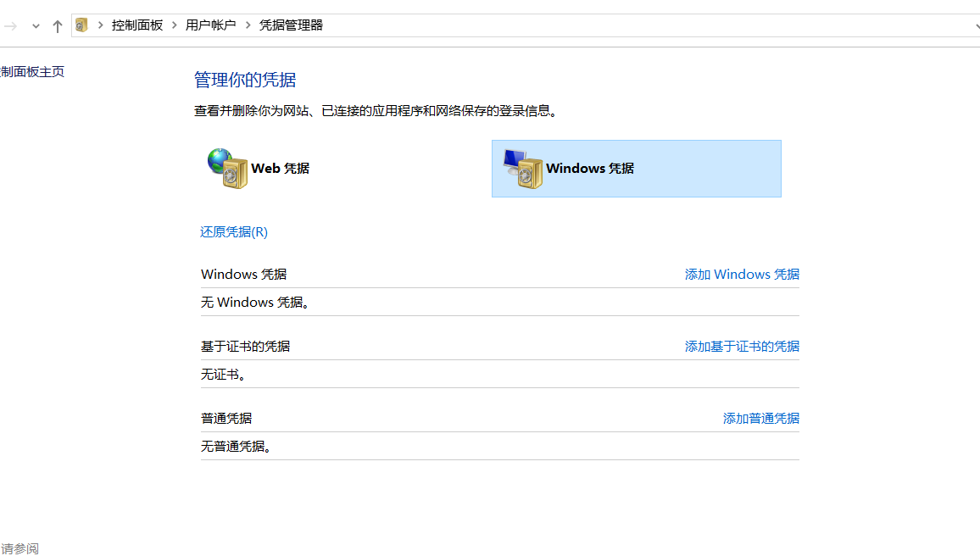Click 添加普通凭据 to add a credential

[x=760, y=417]
